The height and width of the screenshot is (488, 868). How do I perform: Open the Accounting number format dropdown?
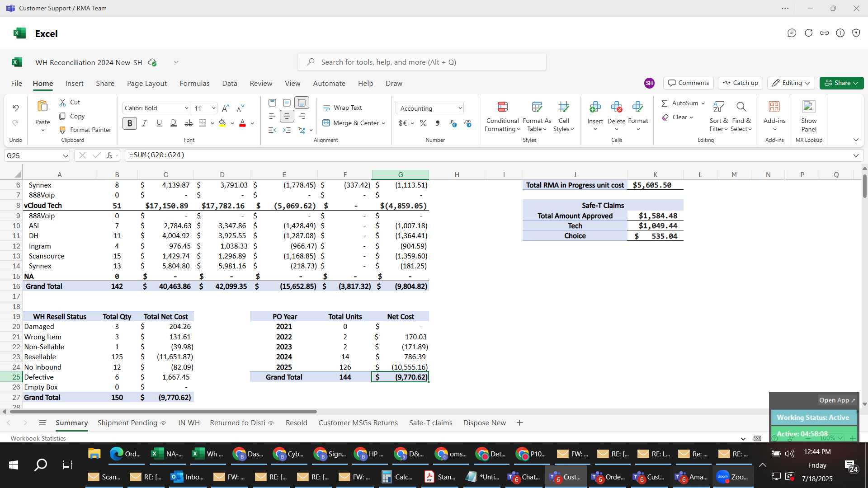(x=460, y=108)
